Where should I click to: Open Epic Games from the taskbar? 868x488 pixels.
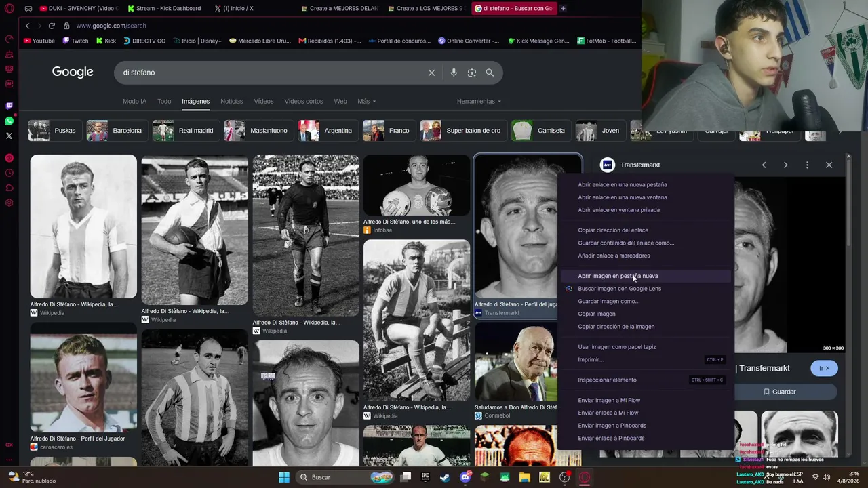tap(425, 477)
